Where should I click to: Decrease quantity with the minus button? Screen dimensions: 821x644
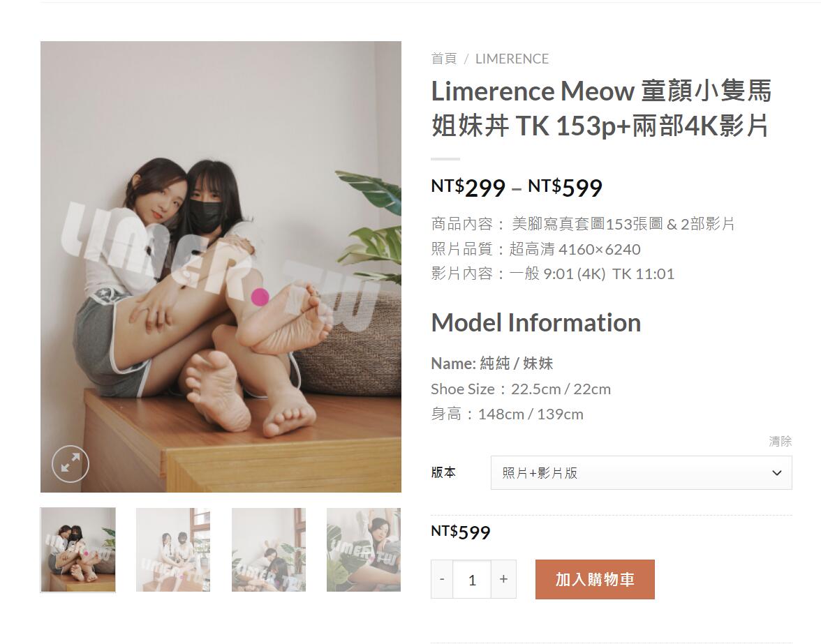(x=442, y=579)
